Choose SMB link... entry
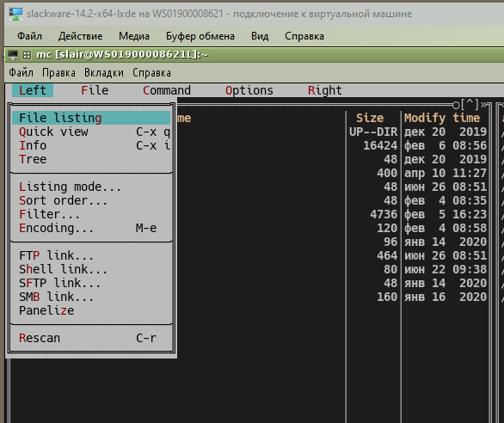This screenshot has width=504, height=423. click(x=91, y=297)
